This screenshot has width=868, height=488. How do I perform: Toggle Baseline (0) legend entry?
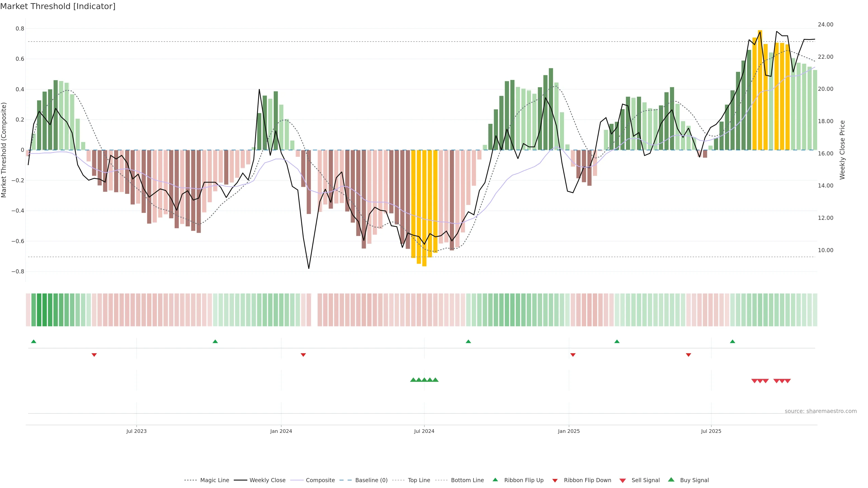371,480
